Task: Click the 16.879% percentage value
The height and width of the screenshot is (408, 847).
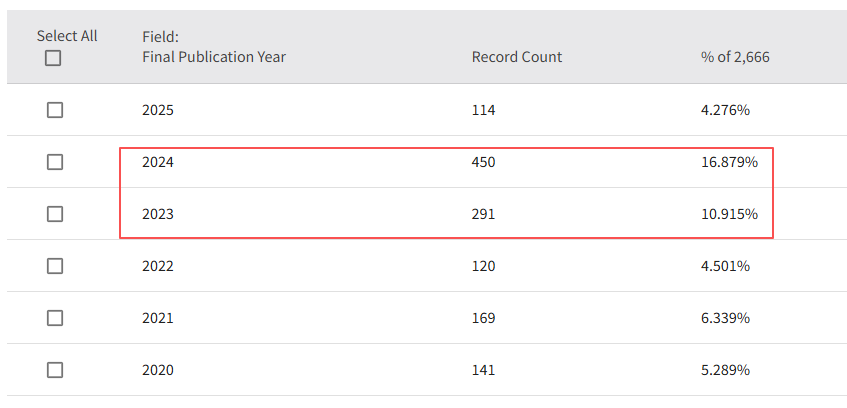Action: coord(729,162)
